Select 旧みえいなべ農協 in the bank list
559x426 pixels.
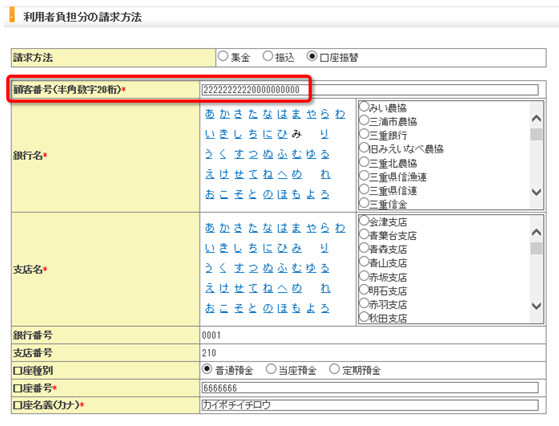[364, 148]
